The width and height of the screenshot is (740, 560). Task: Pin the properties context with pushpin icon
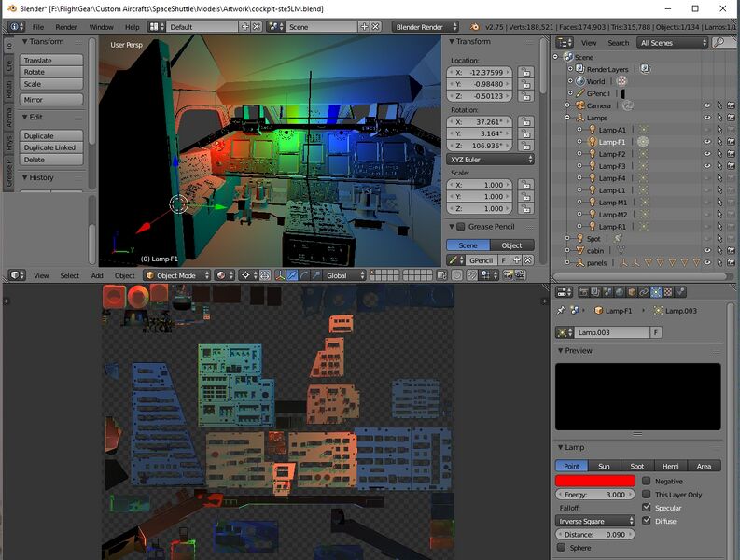(561, 310)
